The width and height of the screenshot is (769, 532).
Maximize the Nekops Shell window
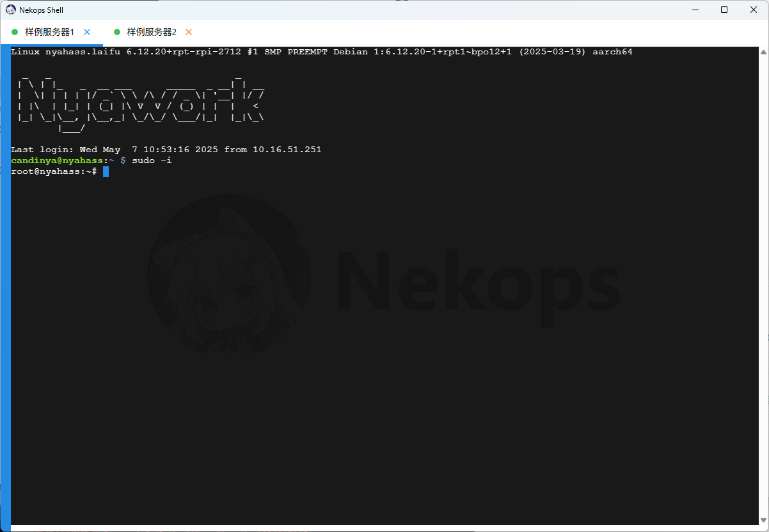click(724, 10)
